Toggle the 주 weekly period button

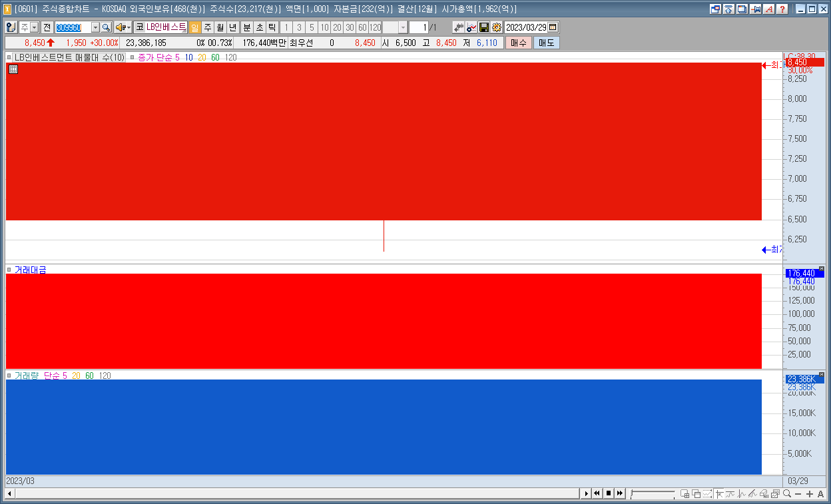(207, 27)
